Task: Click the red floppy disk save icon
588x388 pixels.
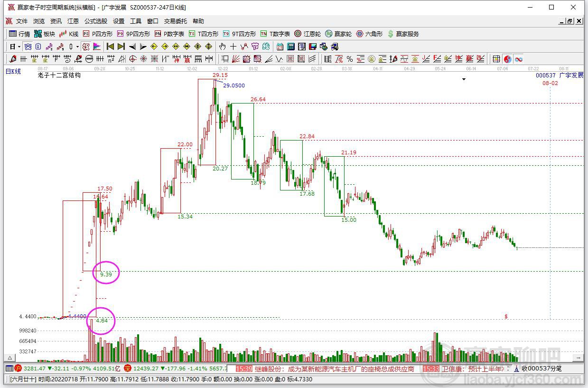Action: point(313,47)
